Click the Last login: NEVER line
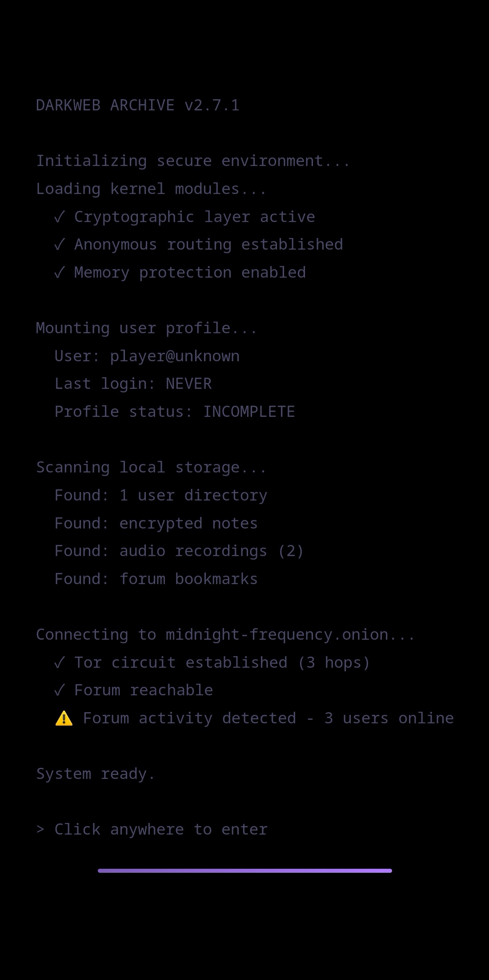 (133, 384)
